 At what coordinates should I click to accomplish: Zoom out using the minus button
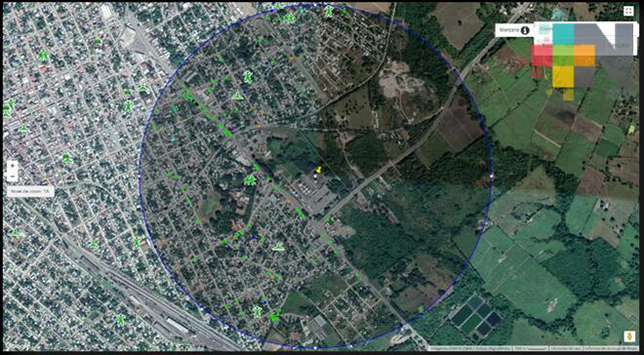pyautogui.click(x=13, y=177)
